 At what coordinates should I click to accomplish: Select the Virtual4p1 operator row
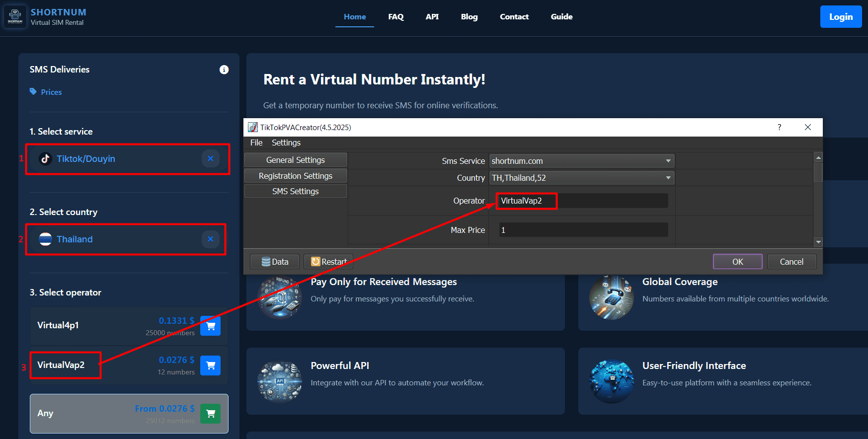click(129, 326)
